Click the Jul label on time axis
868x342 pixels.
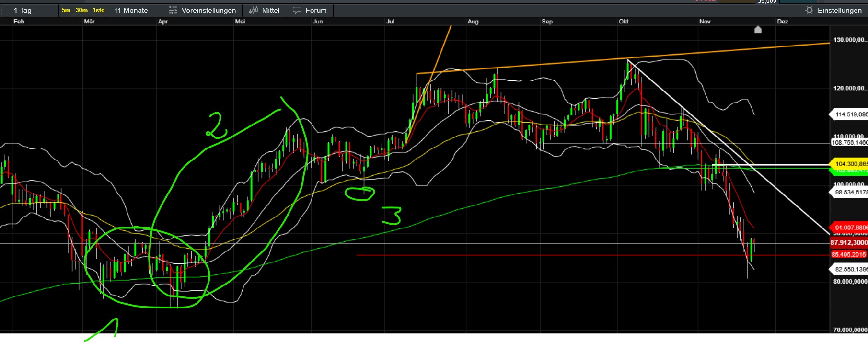pyautogui.click(x=390, y=22)
